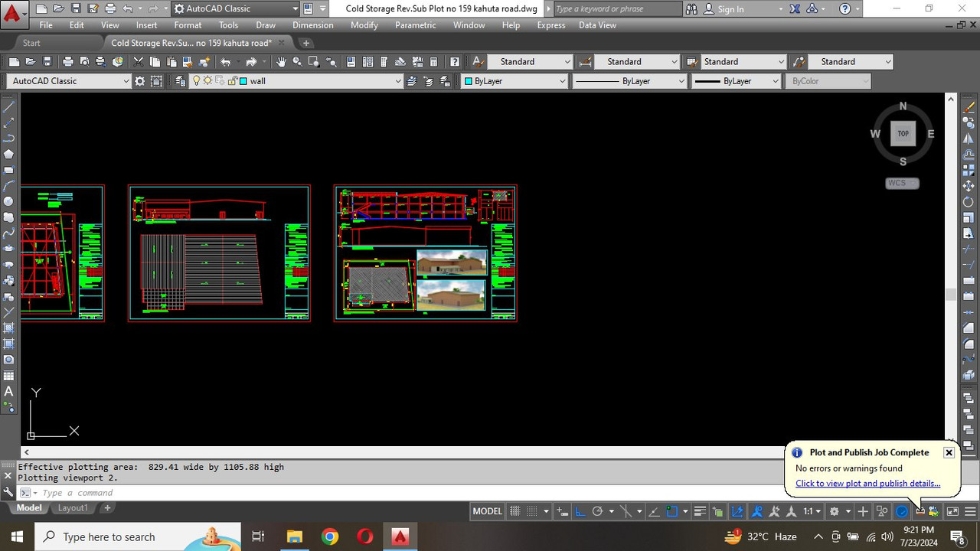Click the Move tool in Modify toolbar
This screenshot has height=551, width=980.
[969, 186]
